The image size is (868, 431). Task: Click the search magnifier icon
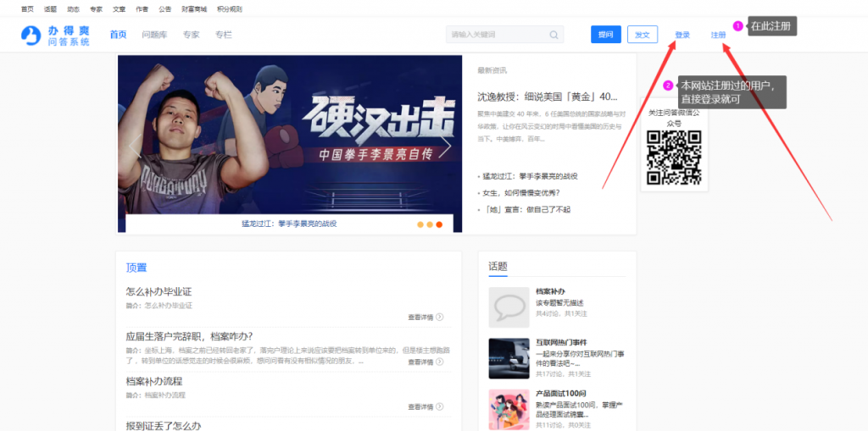tap(554, 35)
